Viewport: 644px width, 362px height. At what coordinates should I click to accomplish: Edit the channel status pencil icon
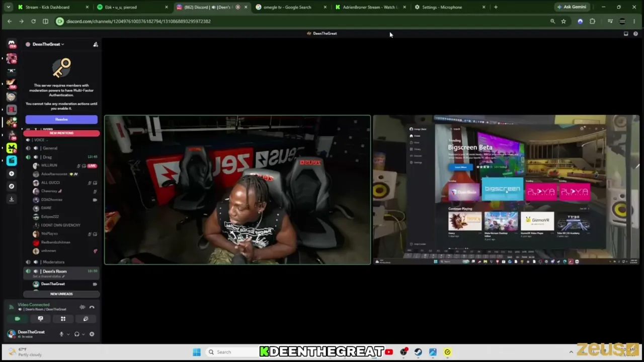pos(63,276)
